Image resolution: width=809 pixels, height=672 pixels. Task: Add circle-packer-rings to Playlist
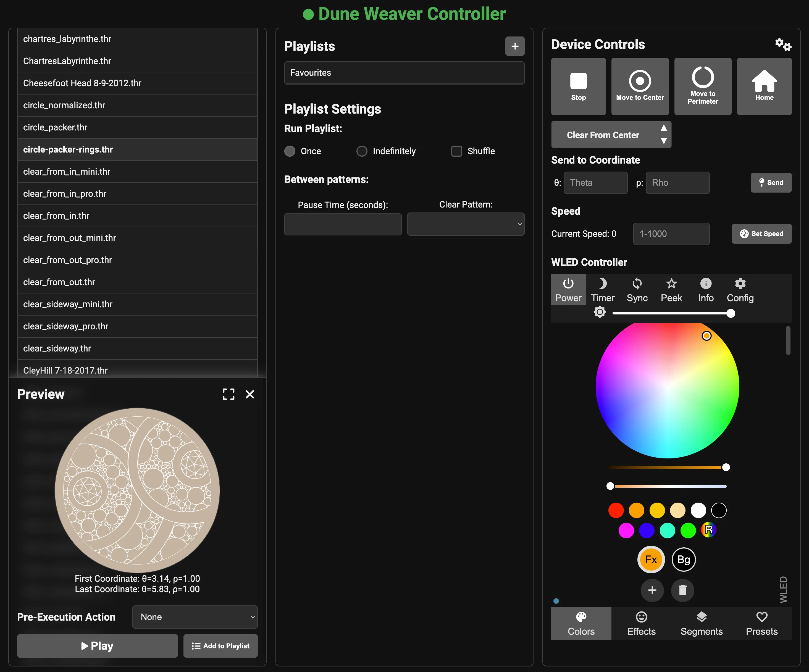[x=220, y=646]
